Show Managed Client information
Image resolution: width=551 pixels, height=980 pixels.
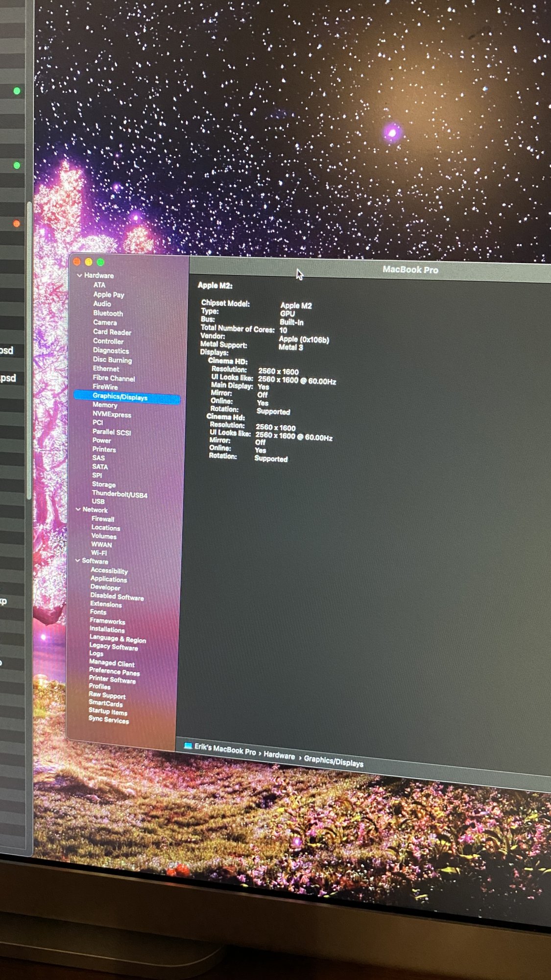pyautogui.click(x=112, y=663)
